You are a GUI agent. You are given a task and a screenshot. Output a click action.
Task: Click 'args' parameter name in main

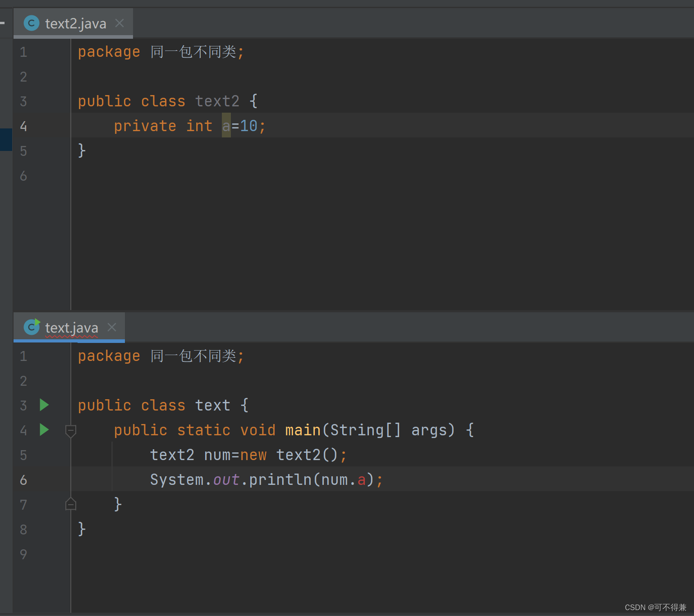pyautogui.click(x=428, y=430)
